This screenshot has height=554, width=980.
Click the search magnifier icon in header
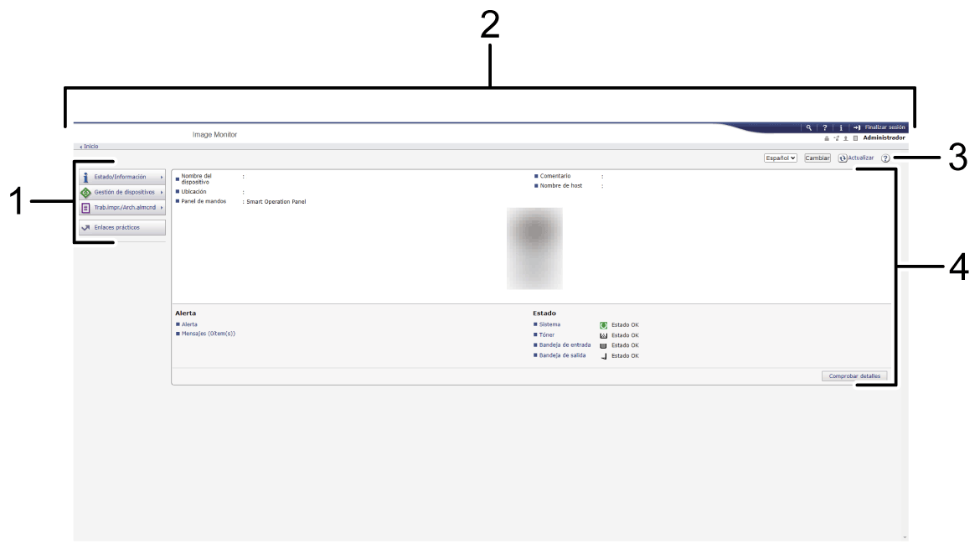[808, 127]
